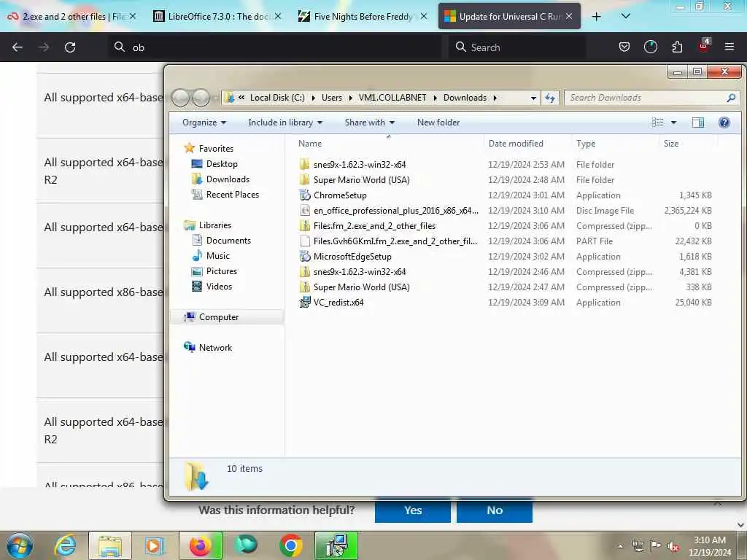
Task: Open the Share with menu
Action: (370, 122)
